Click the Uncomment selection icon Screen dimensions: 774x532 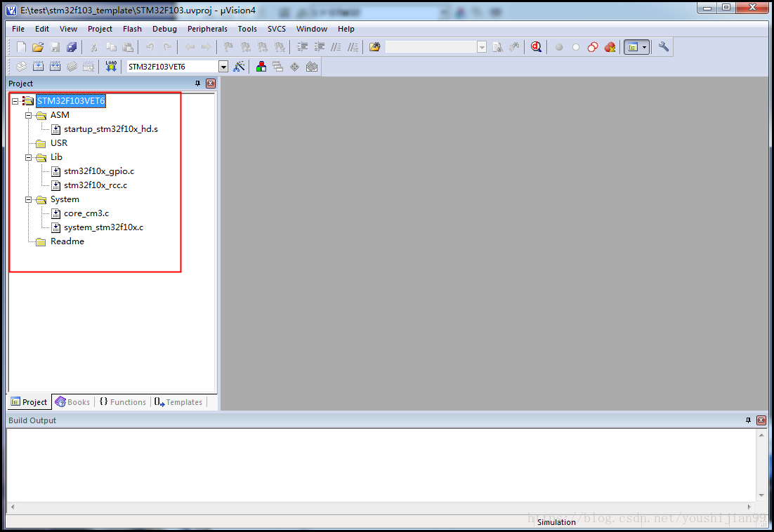(x=353, y=47)
